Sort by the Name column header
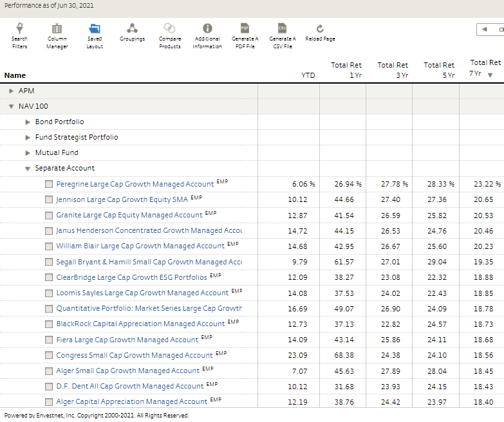 15,75
